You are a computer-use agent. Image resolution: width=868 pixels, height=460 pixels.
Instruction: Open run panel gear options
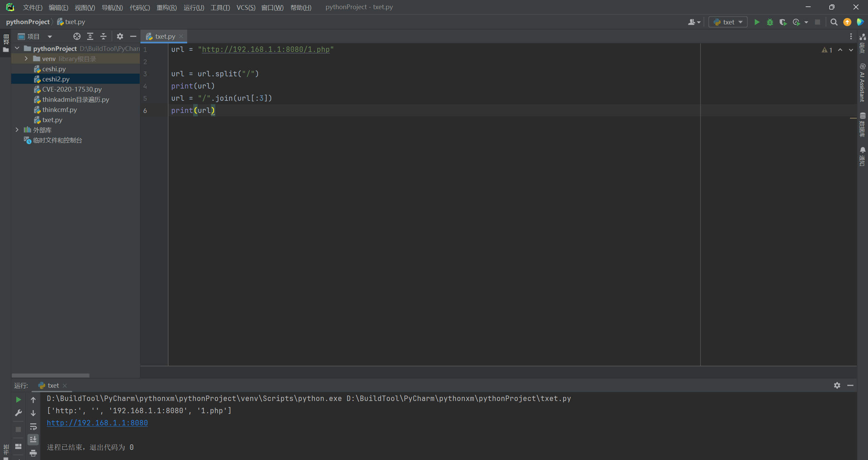837,385
